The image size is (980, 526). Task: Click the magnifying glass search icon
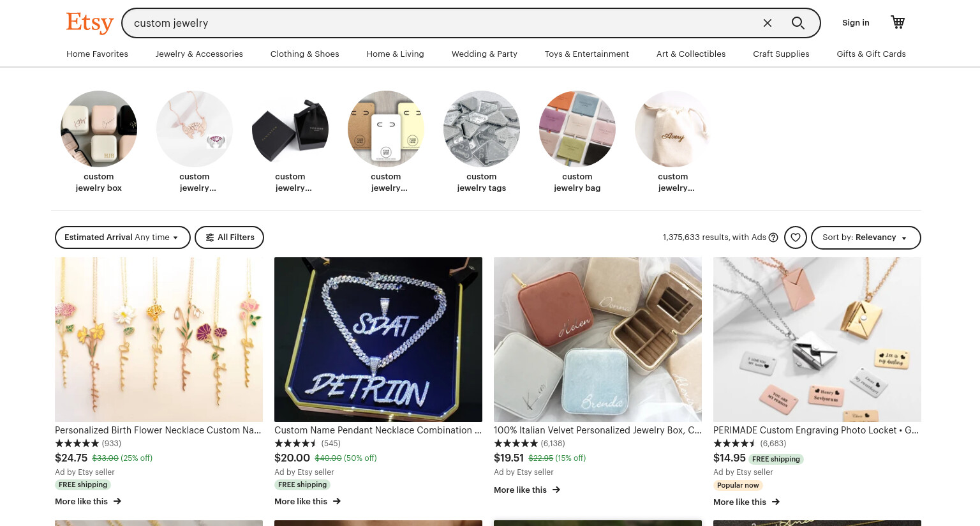tap(798, 23)
